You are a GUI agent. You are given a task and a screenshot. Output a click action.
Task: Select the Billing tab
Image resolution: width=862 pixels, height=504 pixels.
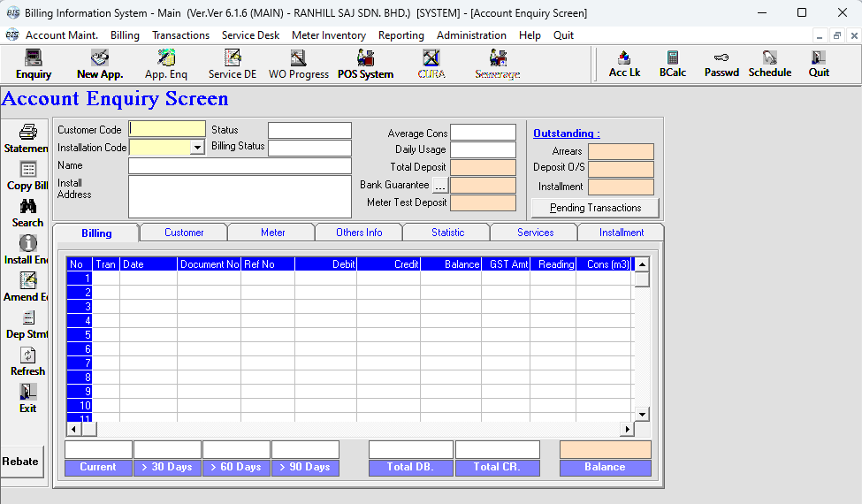tap(96, 233)
